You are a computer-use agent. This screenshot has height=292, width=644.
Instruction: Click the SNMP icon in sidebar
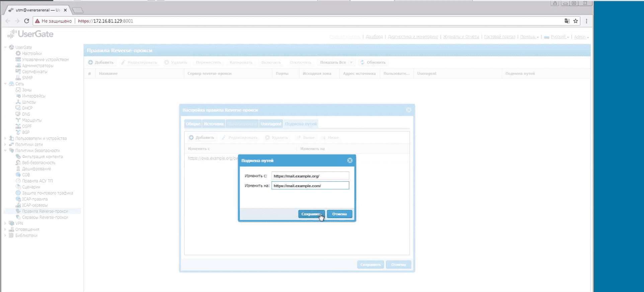click(18, 77)
